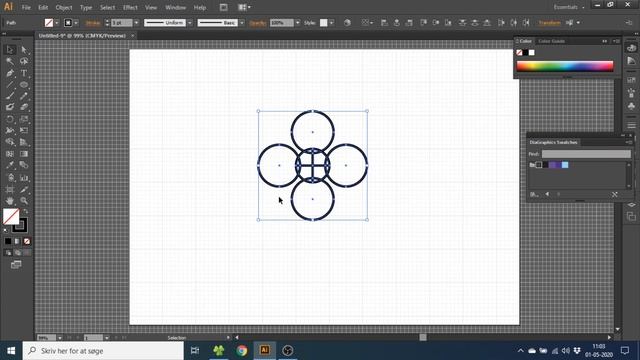Enable Draw Behind mode
This screenshot has height=360, width=640.
tap(18, 253)
